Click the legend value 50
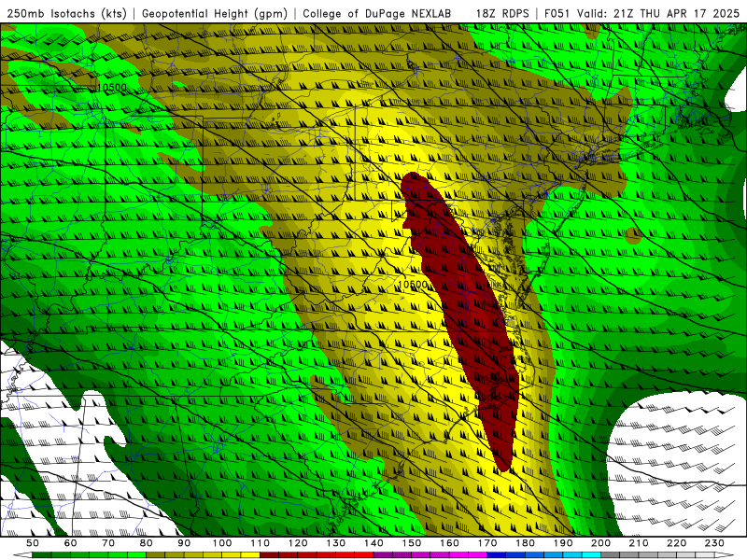The width and height of the screenshot is (747, 560). point(33,543)
